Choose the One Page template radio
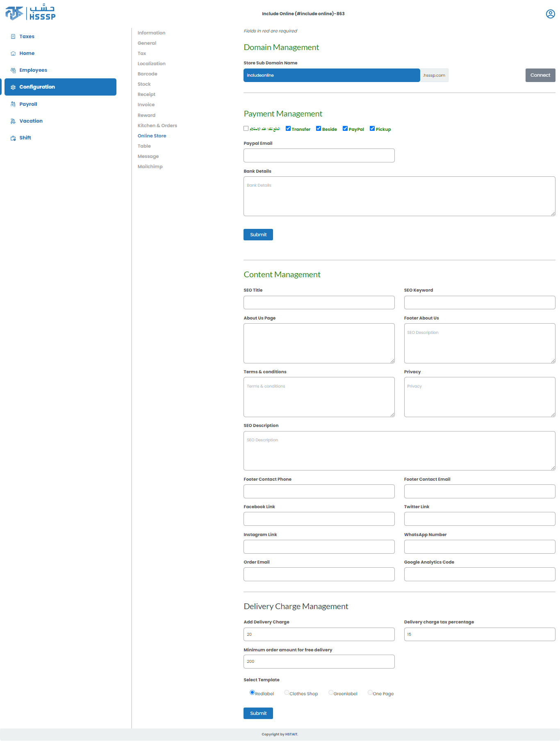The height and width of the screenshot is (742, 560). [370, 692]
